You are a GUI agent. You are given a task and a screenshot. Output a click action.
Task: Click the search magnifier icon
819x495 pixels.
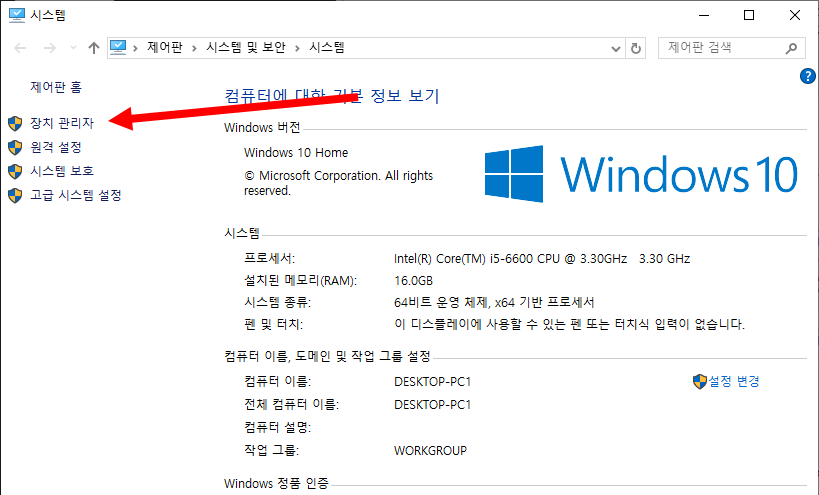click(x=791, y=48)
